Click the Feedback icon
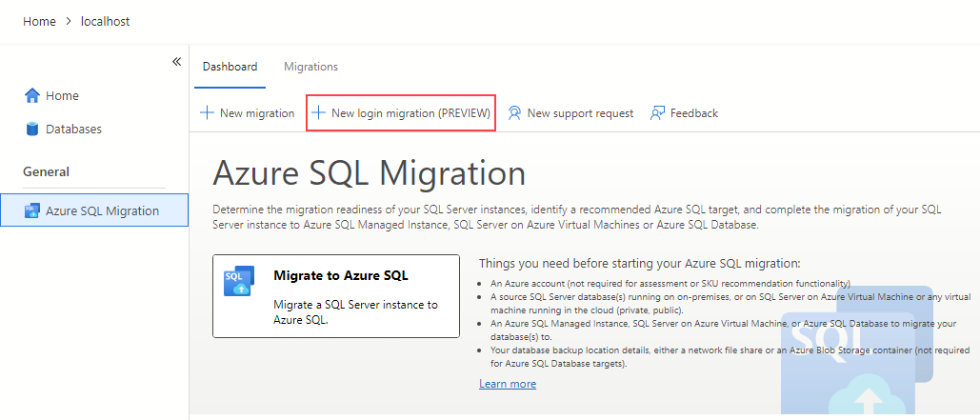The height and width of the screenshot is (420, 980). coord(657,113)
